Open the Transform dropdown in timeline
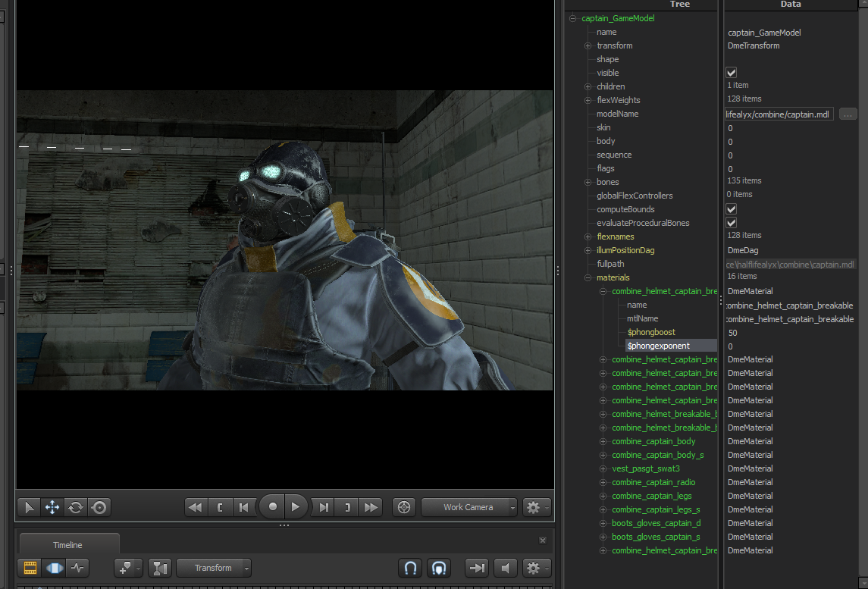This screenshot has width=868, height=589. pyautogui.click(x=214, y=568)
